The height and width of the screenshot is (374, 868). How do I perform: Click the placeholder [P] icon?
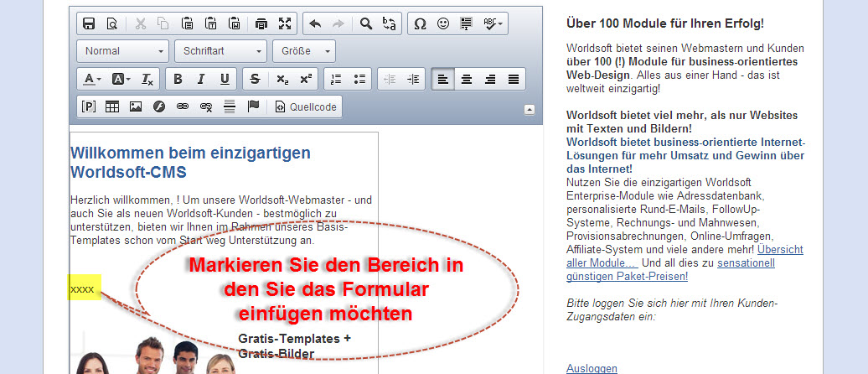pyautogui.click(x=89, y=106)
